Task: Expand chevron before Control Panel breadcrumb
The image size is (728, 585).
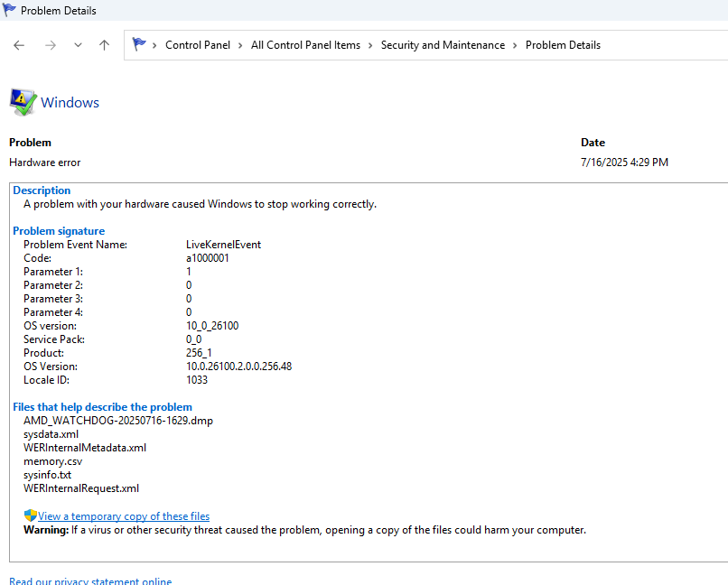Action: click(155, 45)
